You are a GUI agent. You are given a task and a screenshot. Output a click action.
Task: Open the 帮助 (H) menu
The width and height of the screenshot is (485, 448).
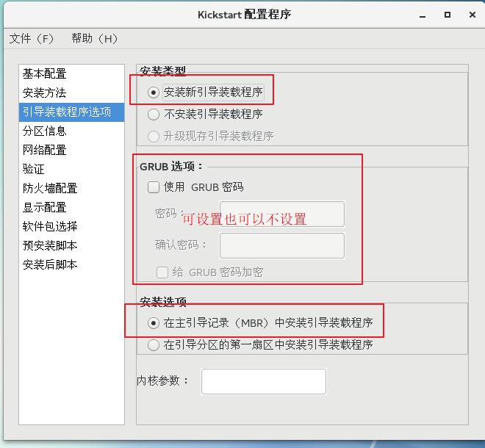point(94,39)
